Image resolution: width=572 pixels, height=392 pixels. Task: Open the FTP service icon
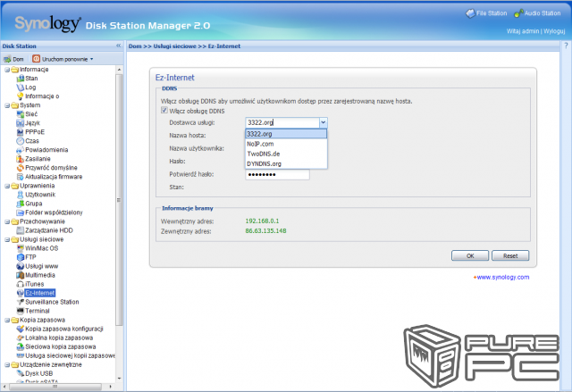tap(21, 257)
